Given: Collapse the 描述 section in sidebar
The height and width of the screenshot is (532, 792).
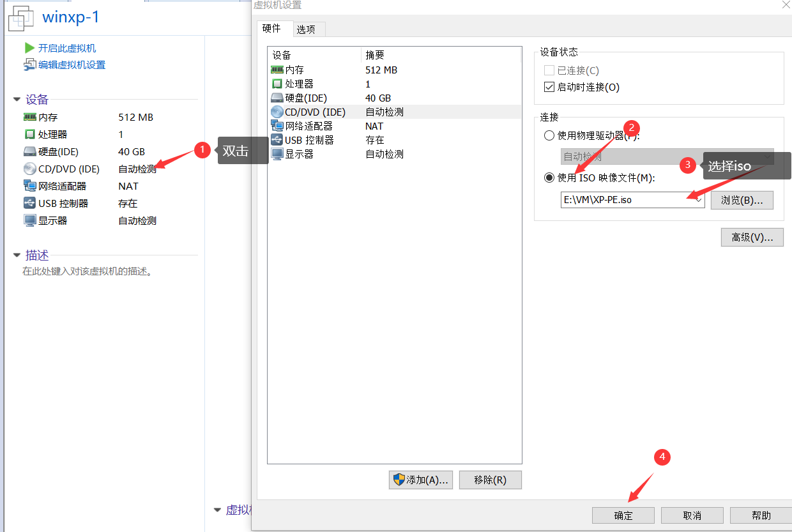Looking at the screenshot, I should (16, 255).
